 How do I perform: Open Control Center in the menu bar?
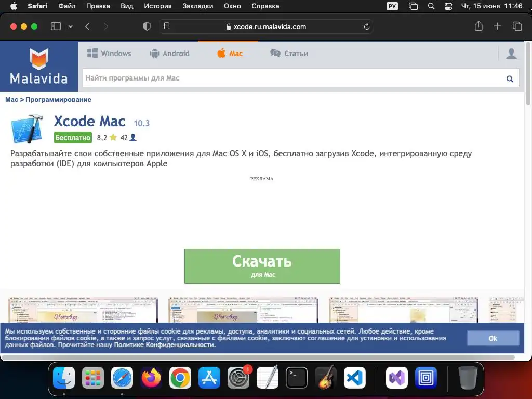pyautogui.click(x=448, y=6)
